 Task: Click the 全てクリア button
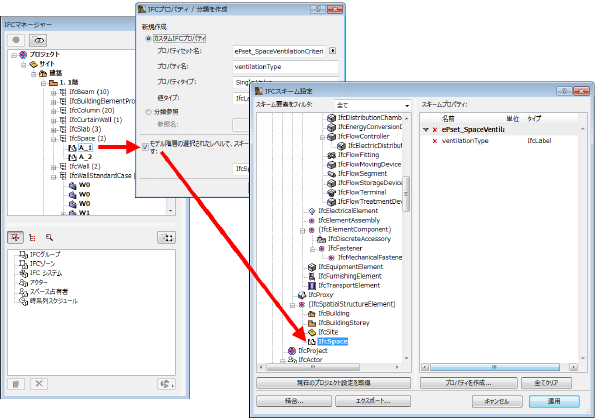coord(546,383)
